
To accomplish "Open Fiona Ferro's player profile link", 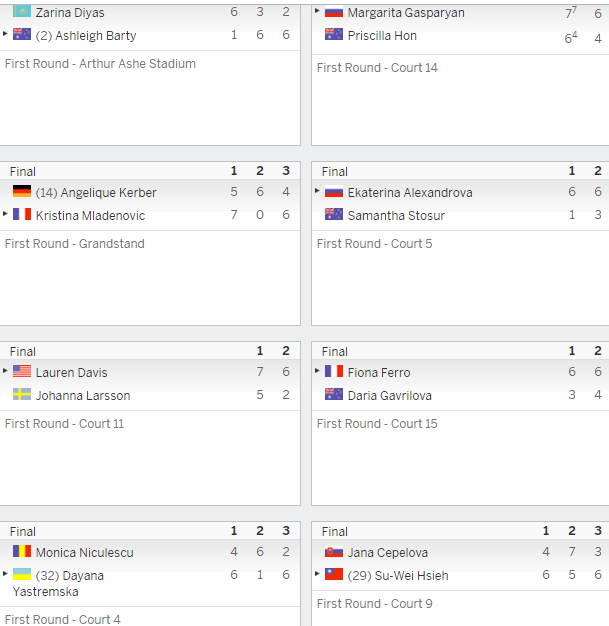I will pos(379,372).
